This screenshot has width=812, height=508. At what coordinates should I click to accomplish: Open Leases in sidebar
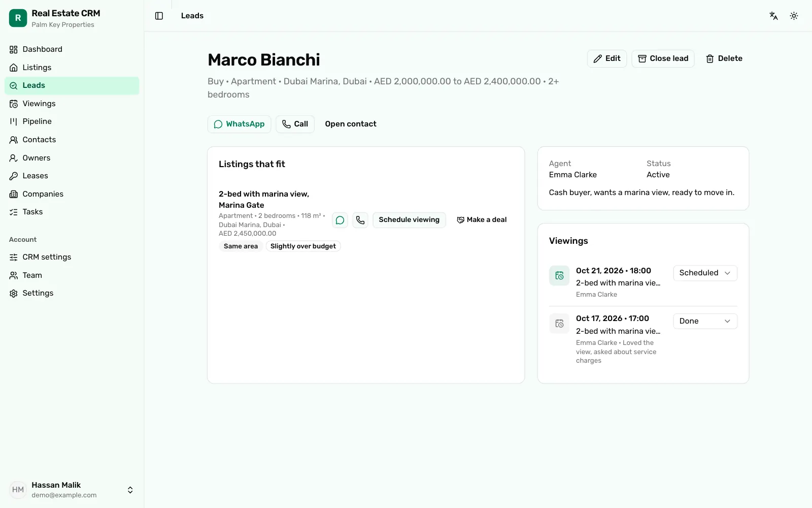point(72,176)
